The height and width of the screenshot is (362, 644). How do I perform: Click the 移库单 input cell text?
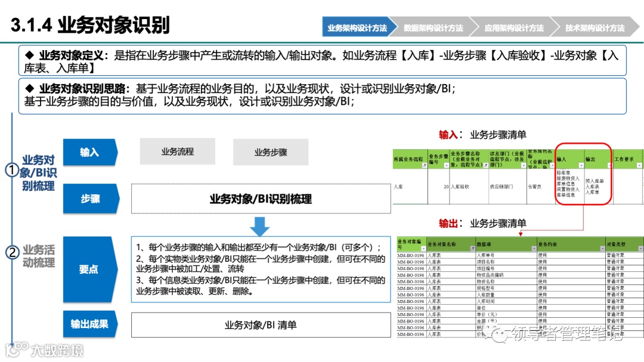click(x=563, y=173)
